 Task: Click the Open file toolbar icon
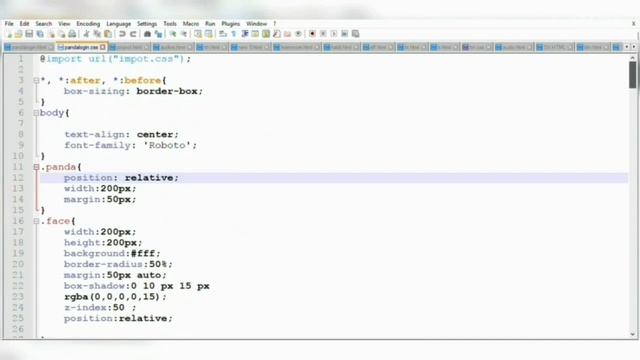coord(18,34)
